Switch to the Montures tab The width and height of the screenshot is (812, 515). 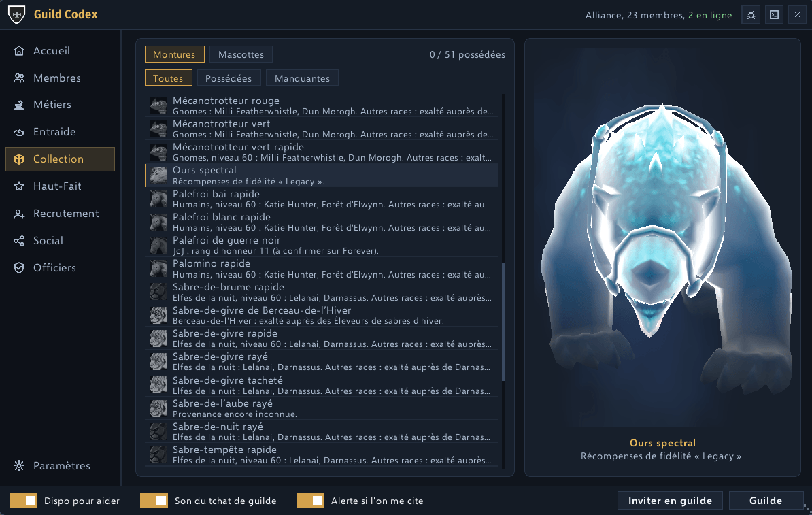175,54
